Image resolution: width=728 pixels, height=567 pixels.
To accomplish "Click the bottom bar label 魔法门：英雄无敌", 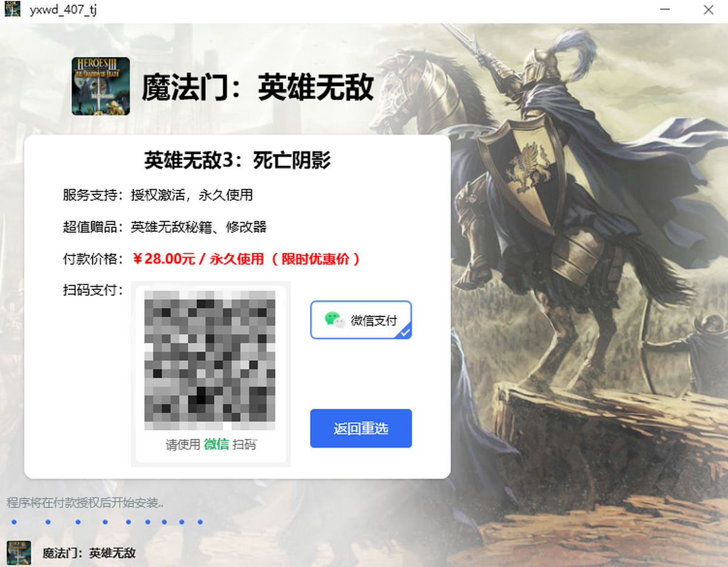I will (89, 553).
